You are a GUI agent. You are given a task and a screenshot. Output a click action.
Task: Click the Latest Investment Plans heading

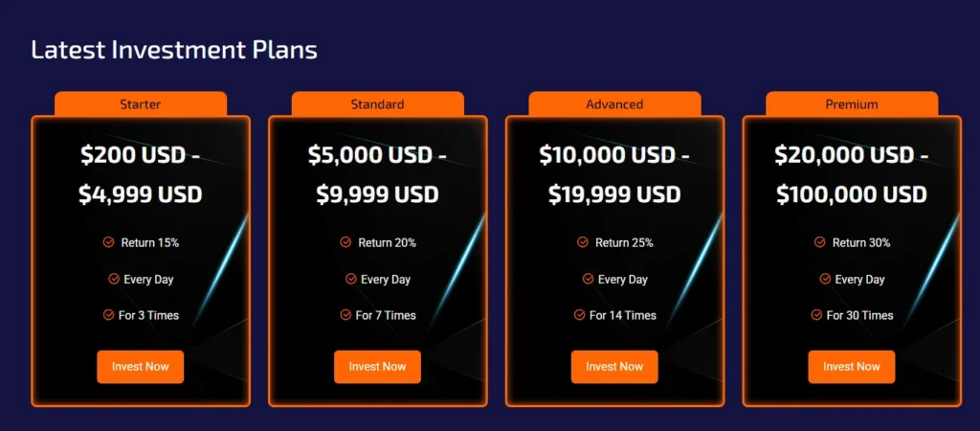(x=174, y=50)
